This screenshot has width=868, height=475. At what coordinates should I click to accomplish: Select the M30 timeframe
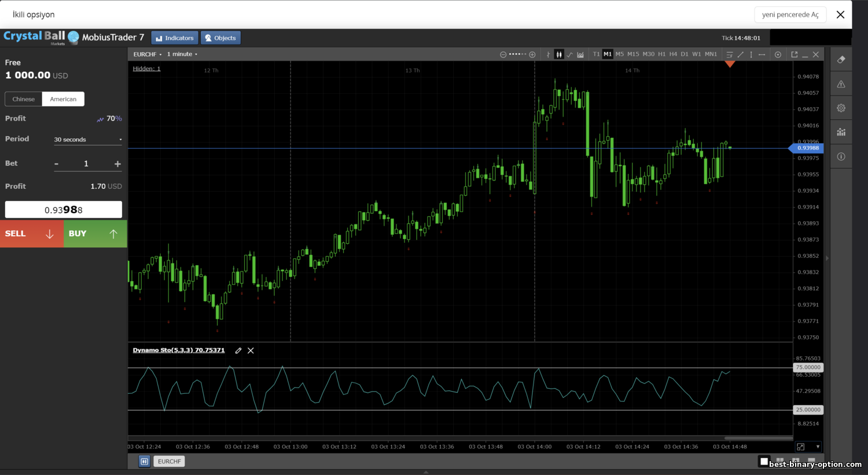coord(649,54)
